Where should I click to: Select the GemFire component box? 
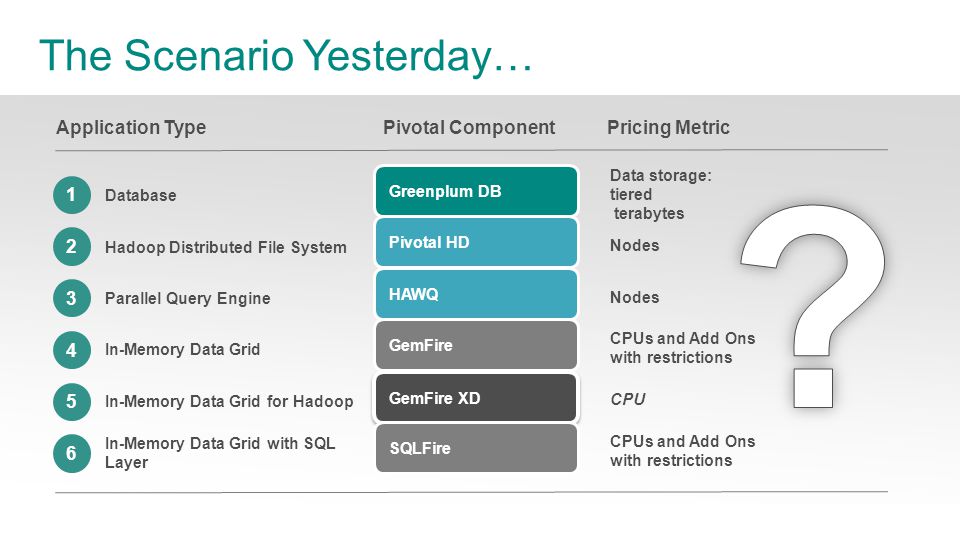click(476, 345)
